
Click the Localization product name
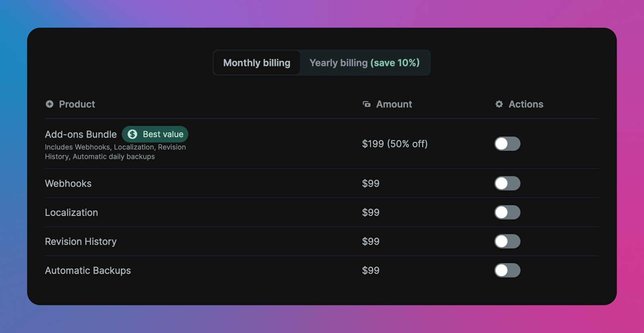point(72,213)
